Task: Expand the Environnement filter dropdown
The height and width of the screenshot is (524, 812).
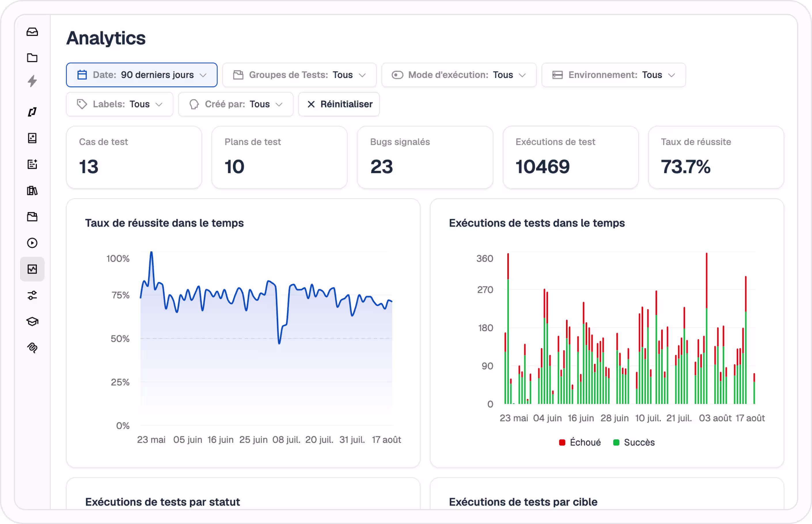Action: click(x=614, y=75)
